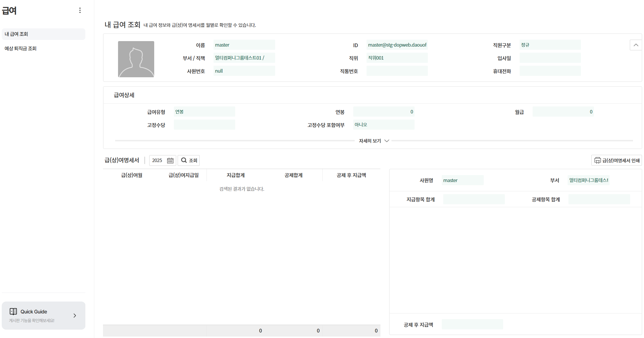Open the three-dot menu beside 급여
The width and height of the screenshot is (644, 338).
click(x=80, y=10)
